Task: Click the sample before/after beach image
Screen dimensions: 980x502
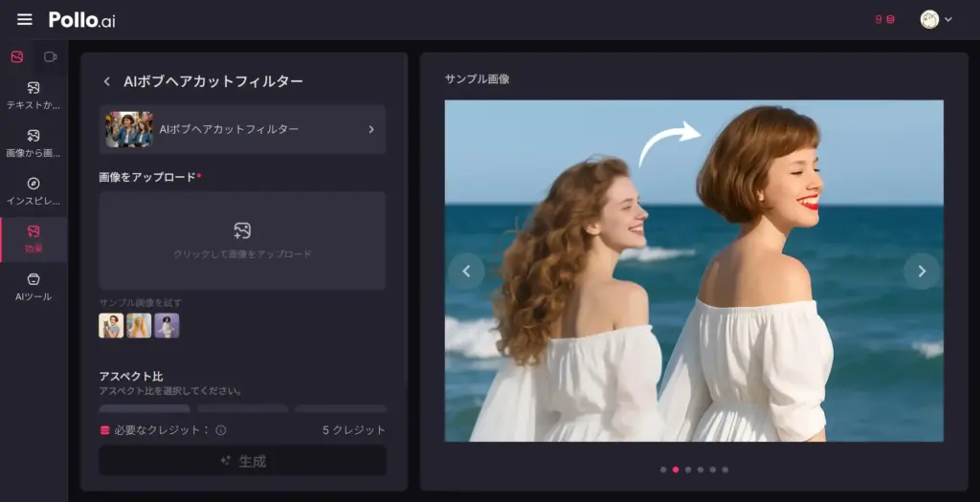Action: click(694, 271)
